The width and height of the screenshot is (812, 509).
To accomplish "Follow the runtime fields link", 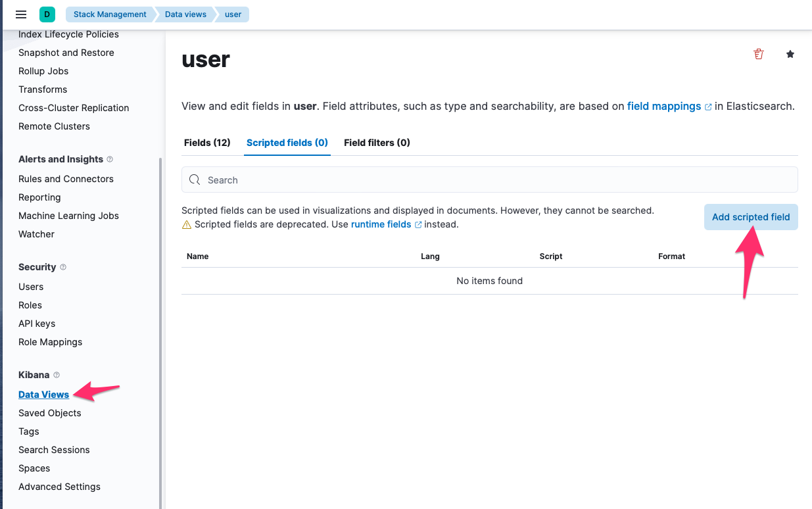I will (x=381, y=224).
